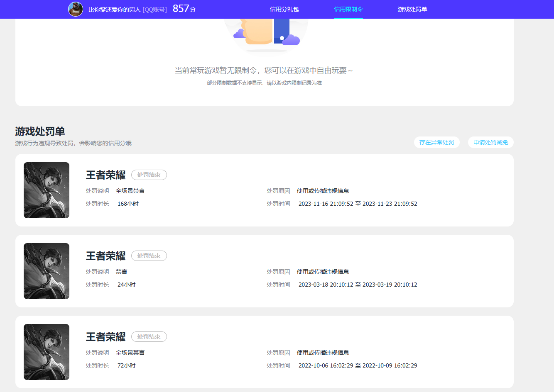Click the 24小时 duration value
The height and width of the screenshot is (392, 554).
[x=126, y=285]
